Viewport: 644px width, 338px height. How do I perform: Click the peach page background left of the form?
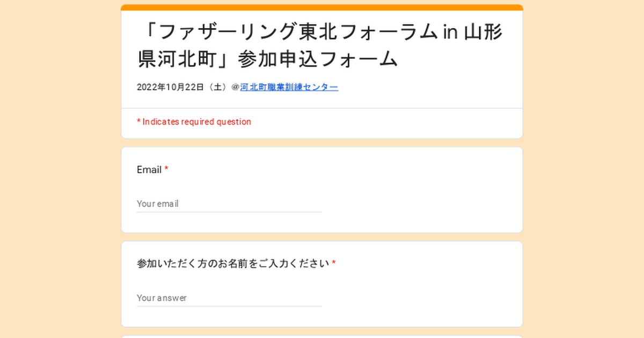tap(59, 172)
